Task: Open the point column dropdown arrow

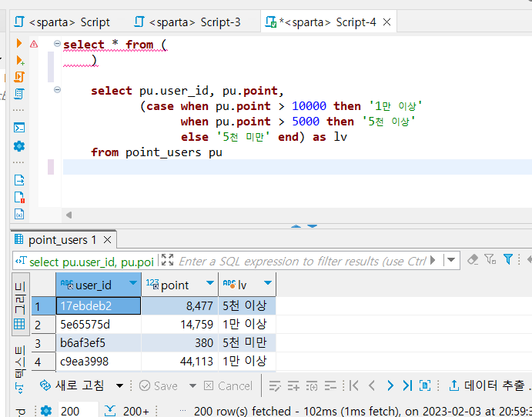Action: click(x=210, y=283)
